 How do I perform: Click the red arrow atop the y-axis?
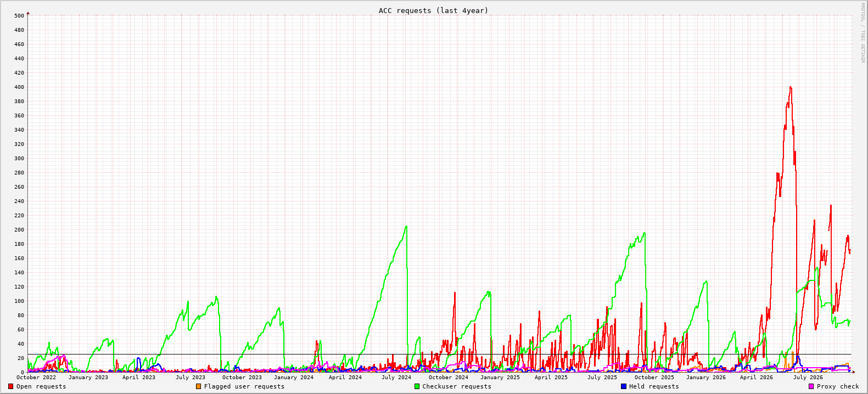pos(28,13)
